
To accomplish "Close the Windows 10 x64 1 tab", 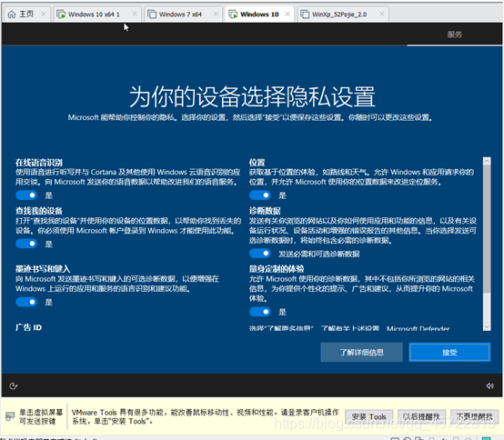I will coord(135,15).
